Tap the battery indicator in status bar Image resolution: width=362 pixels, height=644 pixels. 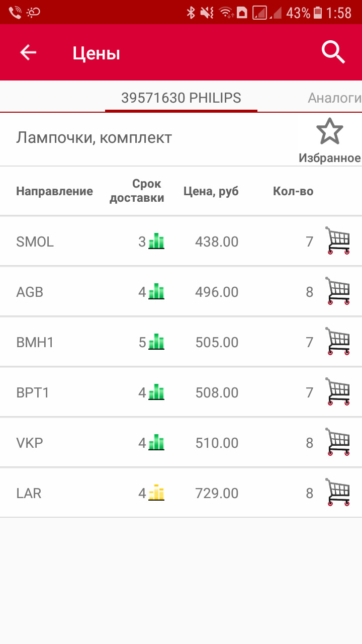(318, 13)
